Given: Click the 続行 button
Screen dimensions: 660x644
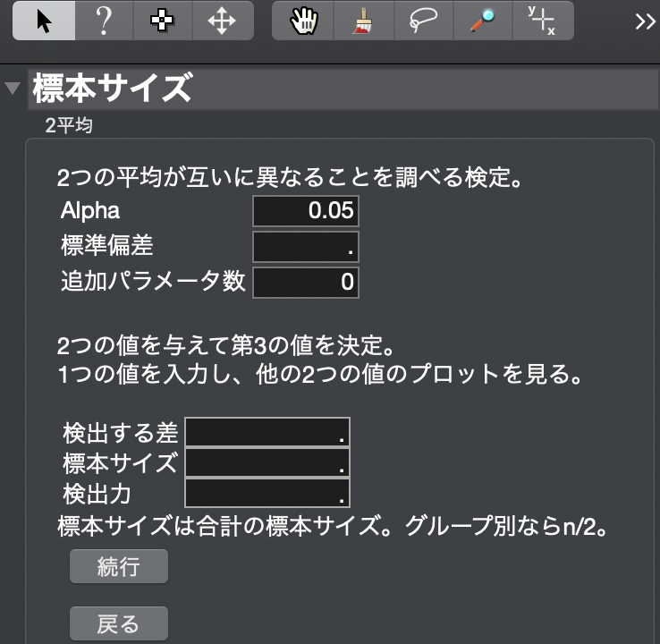Looking at the screenshot, I should (119, 566).
